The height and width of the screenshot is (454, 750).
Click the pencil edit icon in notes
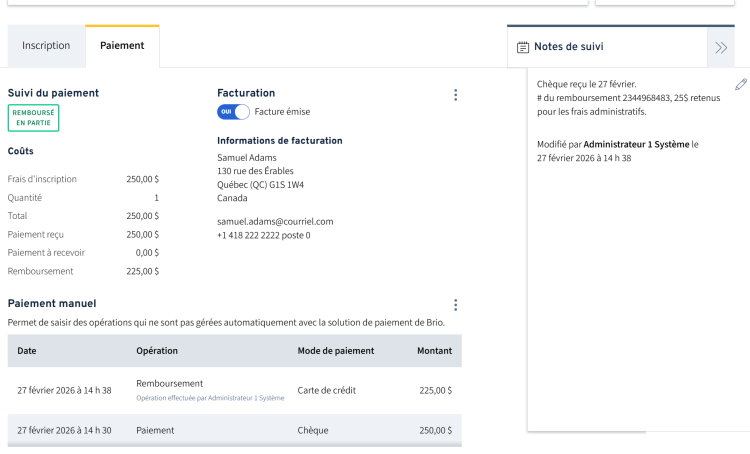[x=740, y=85]
